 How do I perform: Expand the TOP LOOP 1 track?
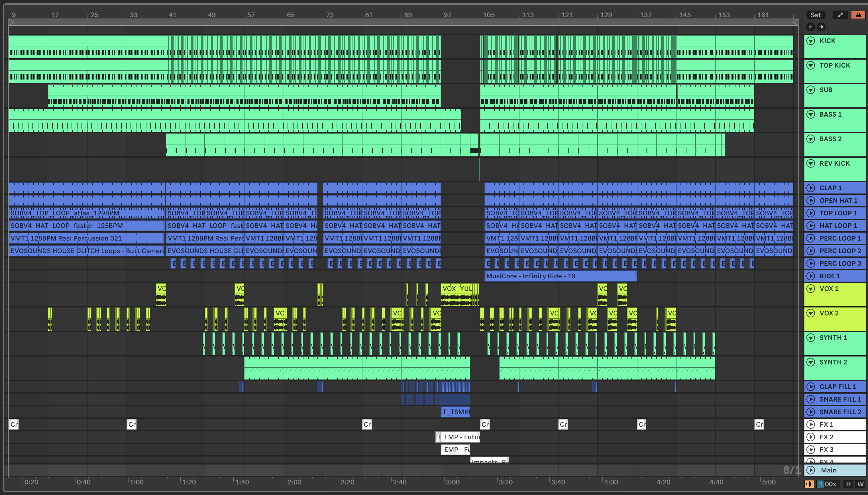[811, 213]
